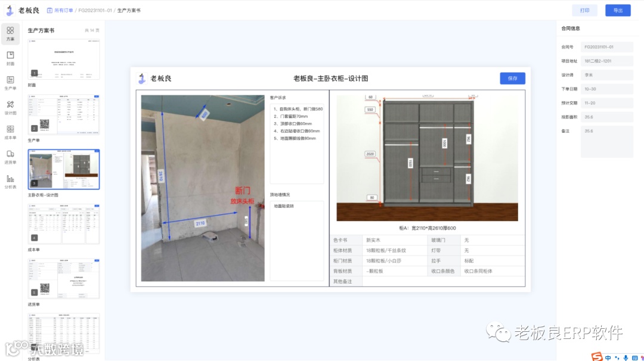Click the sheet title 老板良-主卧衣柜-设计图
The height and width of the screenshot is (361, 644).
pos(330,79)
